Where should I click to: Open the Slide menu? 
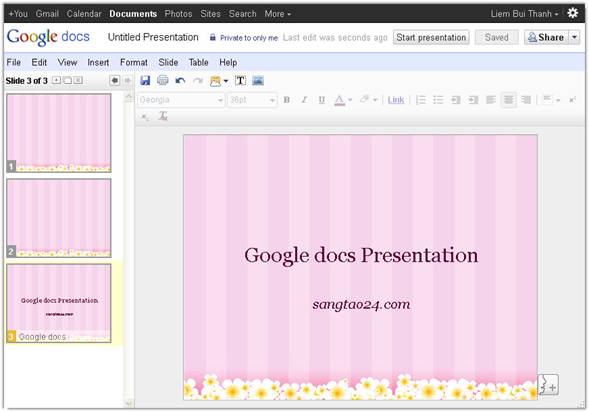tap(168, 62)
